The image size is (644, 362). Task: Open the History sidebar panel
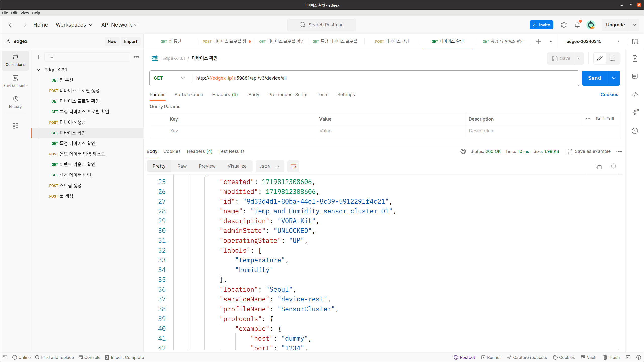tap(15, 102)
